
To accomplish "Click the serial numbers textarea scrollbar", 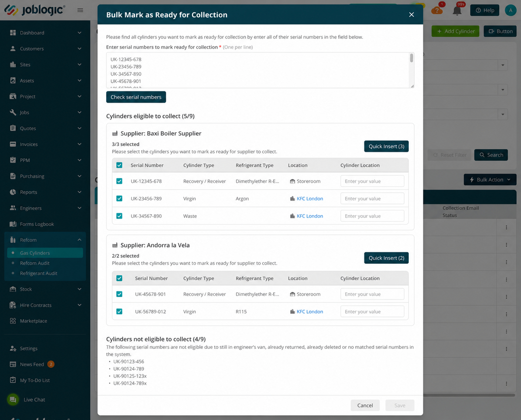I will [411, 58].
